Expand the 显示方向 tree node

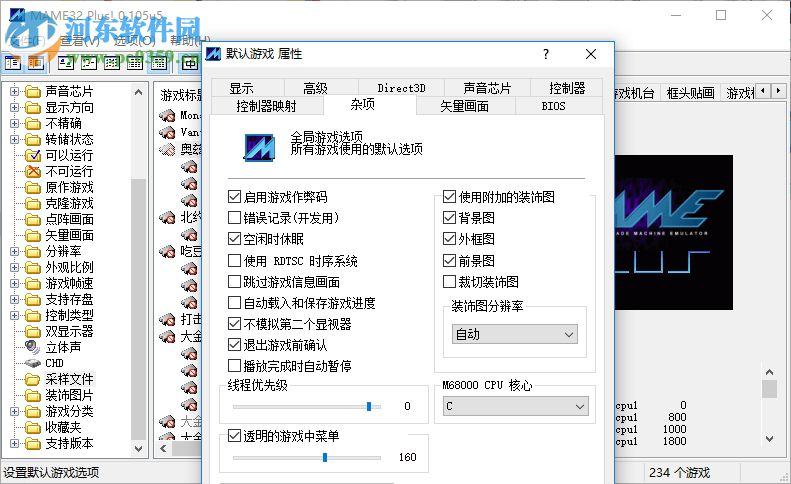click(x=14, y=107)
